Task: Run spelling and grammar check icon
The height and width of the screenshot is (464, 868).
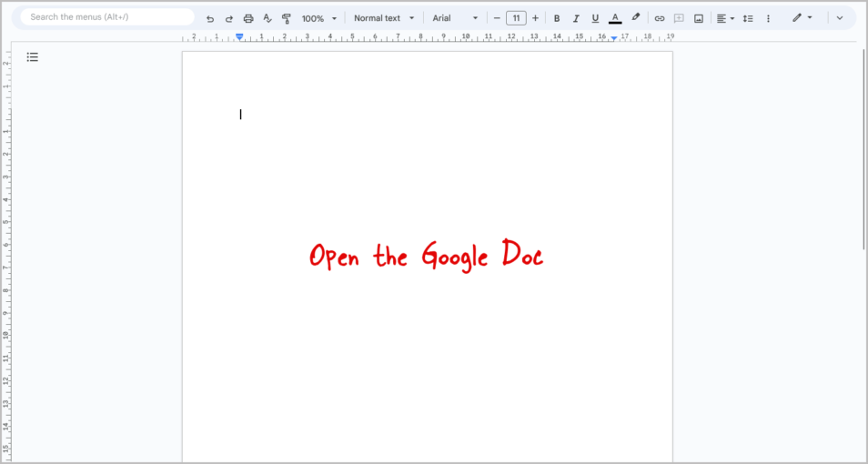Action: tap(267, 18)
